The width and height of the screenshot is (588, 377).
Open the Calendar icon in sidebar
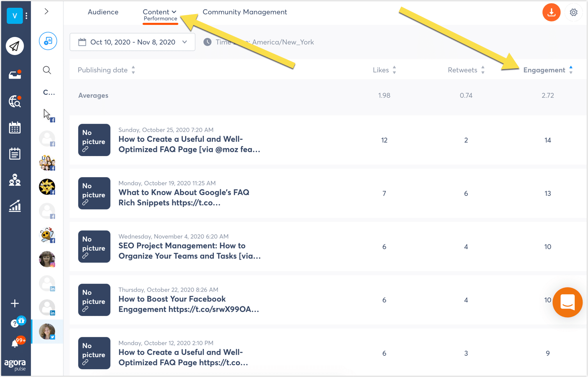[x=15, y=128]
